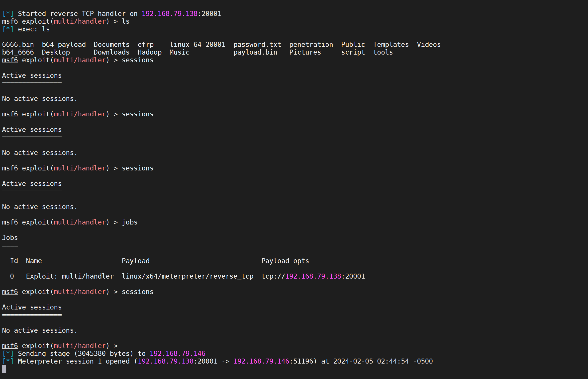Screen dimensions: 588x379
Task: Click the Public directory name
Action: pos(353,45)
